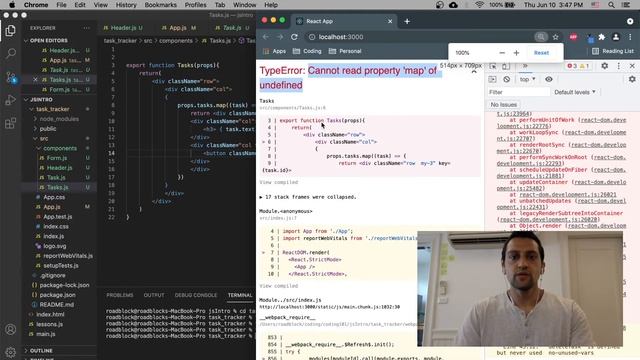Image resolution: width=640 pixels, height=360 pixels.
Task: Collapse JSINTRO folder section
Action: click(x=41, y=100)
